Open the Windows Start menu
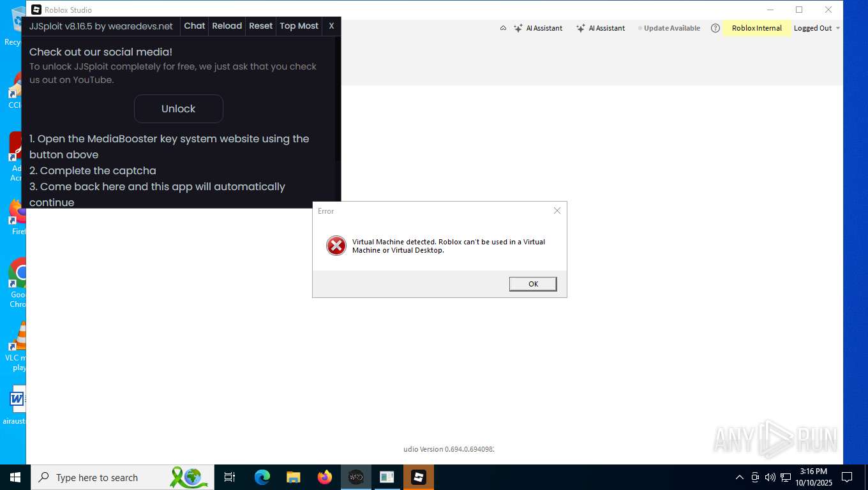 (x=15, y=477)
